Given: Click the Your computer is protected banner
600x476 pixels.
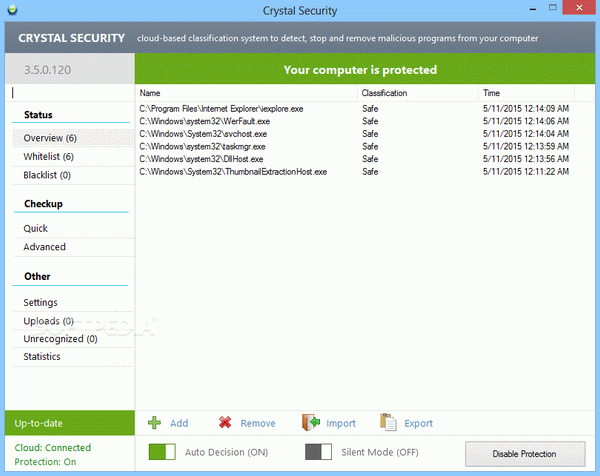Looking at the screenshot, I should [365, 69].
